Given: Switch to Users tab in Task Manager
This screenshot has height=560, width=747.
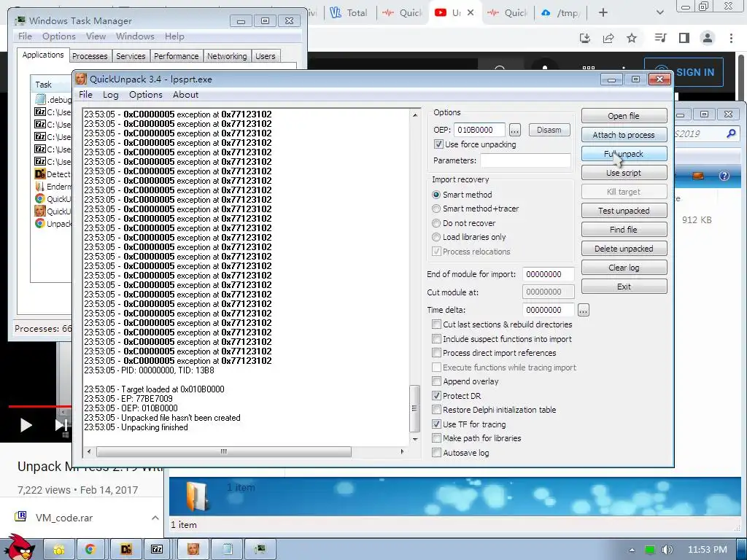Looking at the screenshot, I should pyautogui.click(x=266, y=56).
